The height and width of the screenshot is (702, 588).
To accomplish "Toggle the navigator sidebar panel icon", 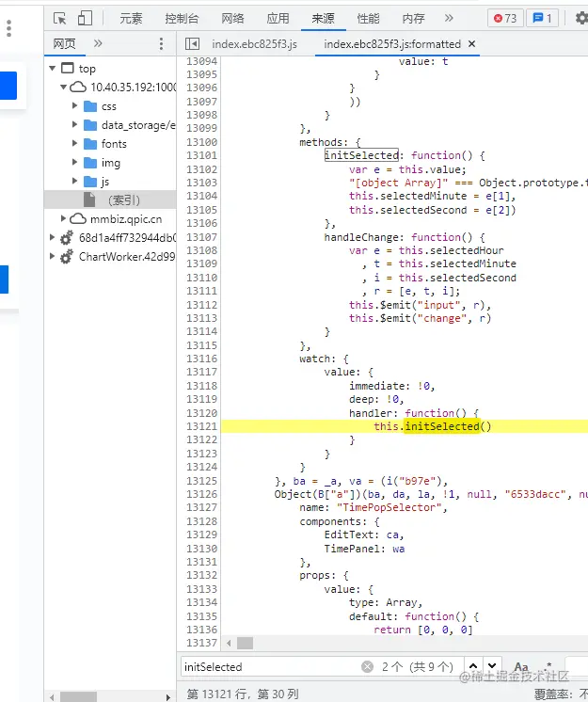I will [x=193, y=43].
